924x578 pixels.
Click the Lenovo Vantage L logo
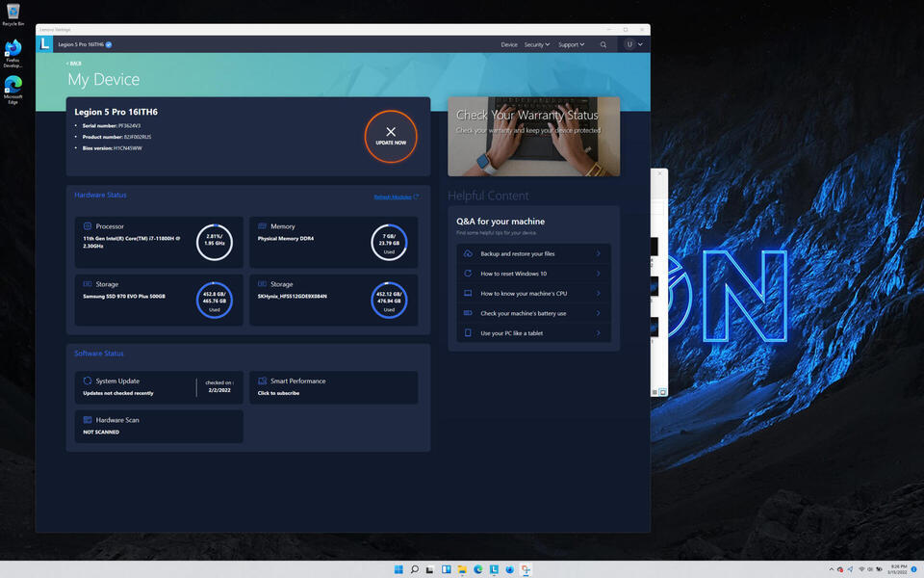pos(45,44)
